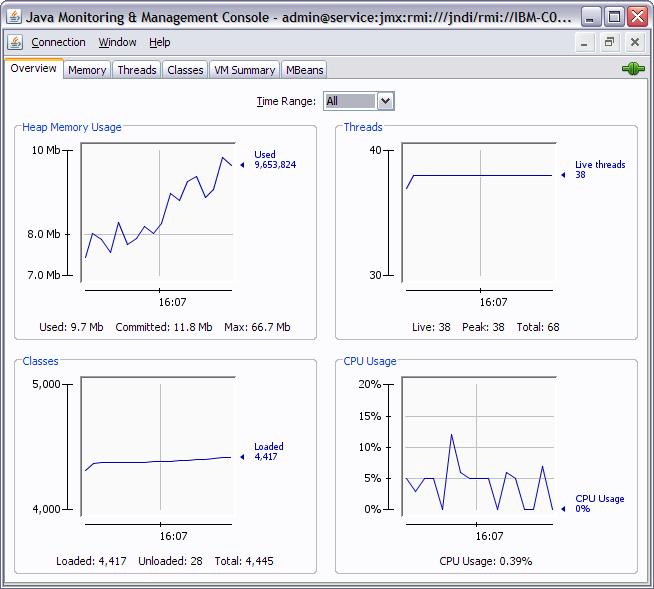Click the Threads panel title

tap(363, 127)
